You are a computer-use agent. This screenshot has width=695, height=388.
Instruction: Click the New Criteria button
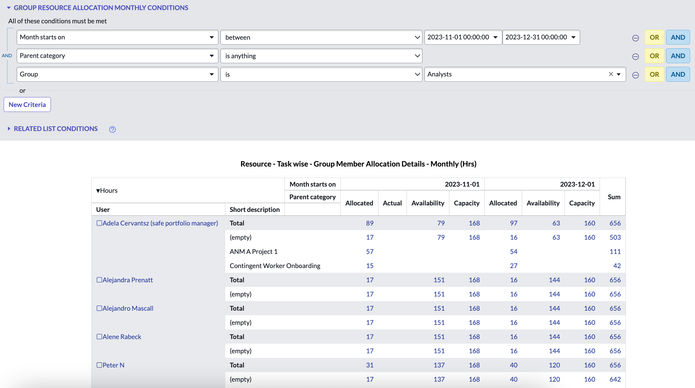(27, 105)
